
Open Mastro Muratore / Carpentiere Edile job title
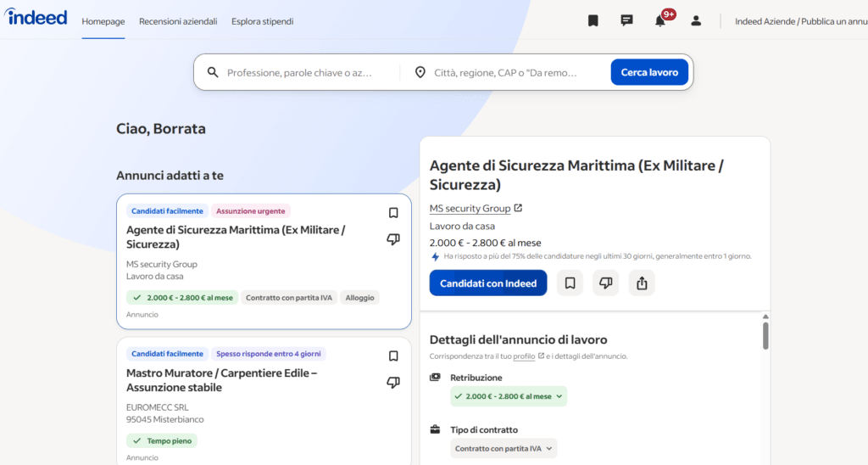coord(221,380)
